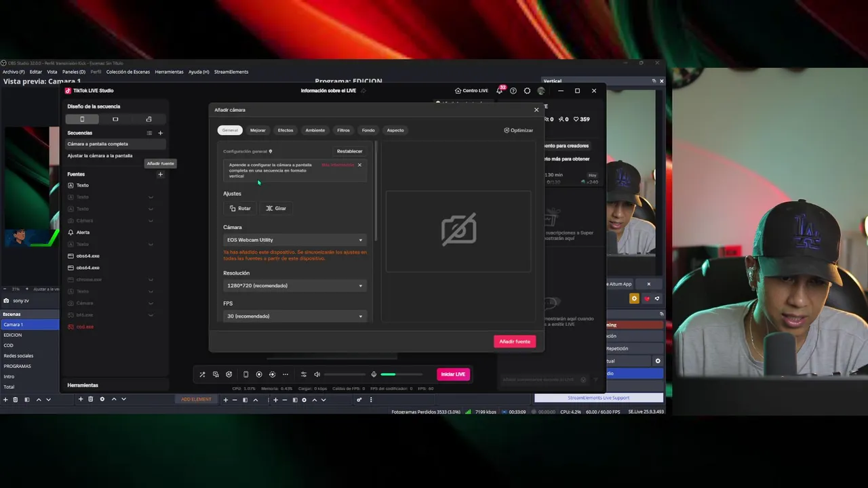The height and width of the screenshot is (488, 868).
Task: Switch to the Filtros tab
Action: [x=344, y=130]
